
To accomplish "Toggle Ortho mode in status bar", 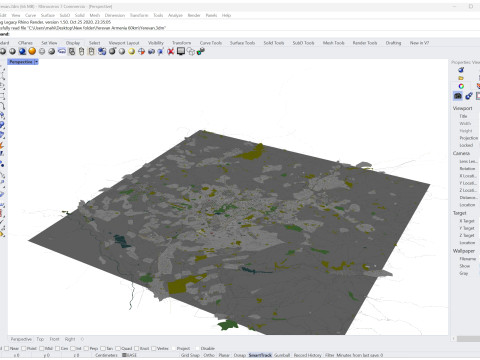I will (209, 355).
